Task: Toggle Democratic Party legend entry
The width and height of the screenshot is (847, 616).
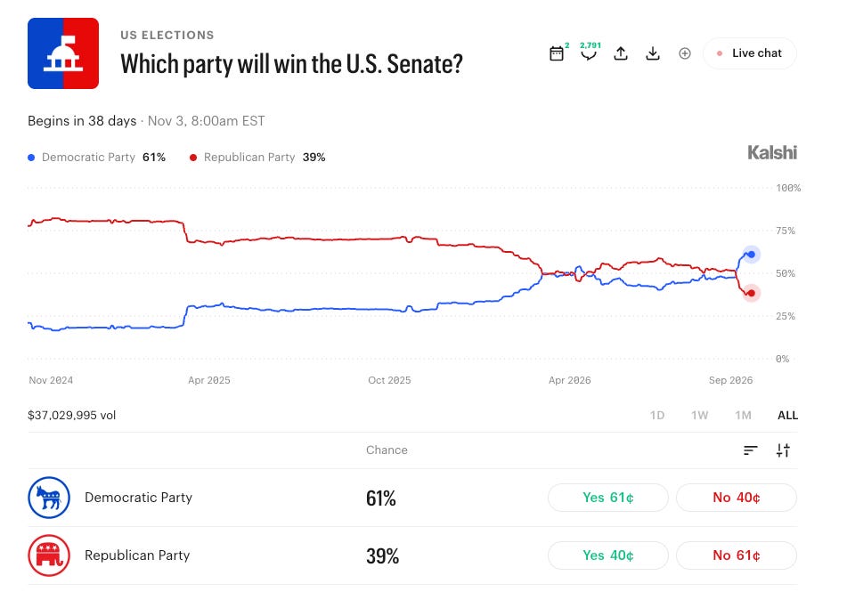Action: (x=96, y=157)
